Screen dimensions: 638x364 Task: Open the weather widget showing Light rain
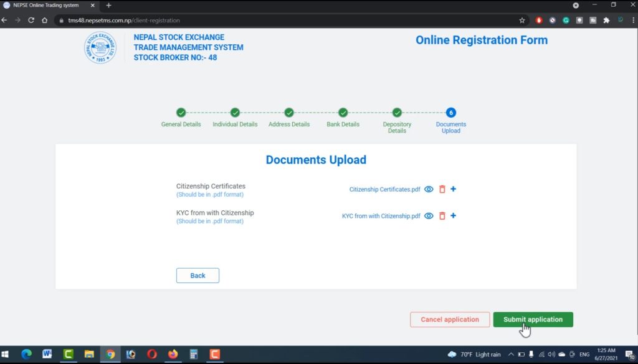474,354
